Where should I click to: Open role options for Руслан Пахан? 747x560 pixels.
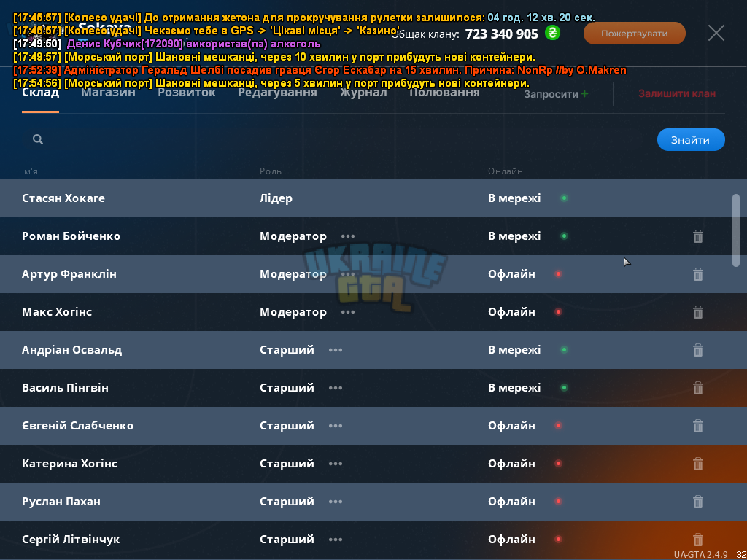pyautogui.click(x=336, y=502)
